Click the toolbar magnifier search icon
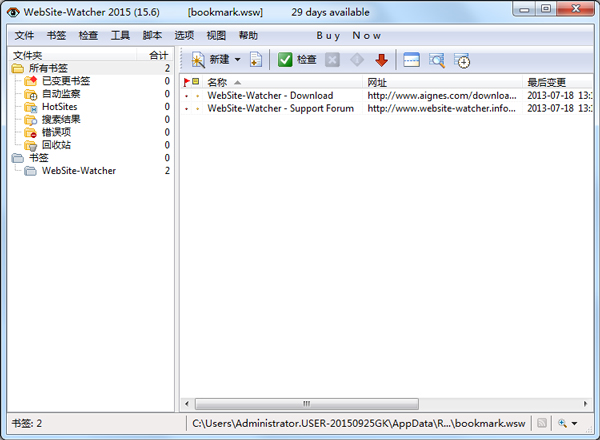The width and height of the screenshot is (600, 440). [x=437, y=60]
